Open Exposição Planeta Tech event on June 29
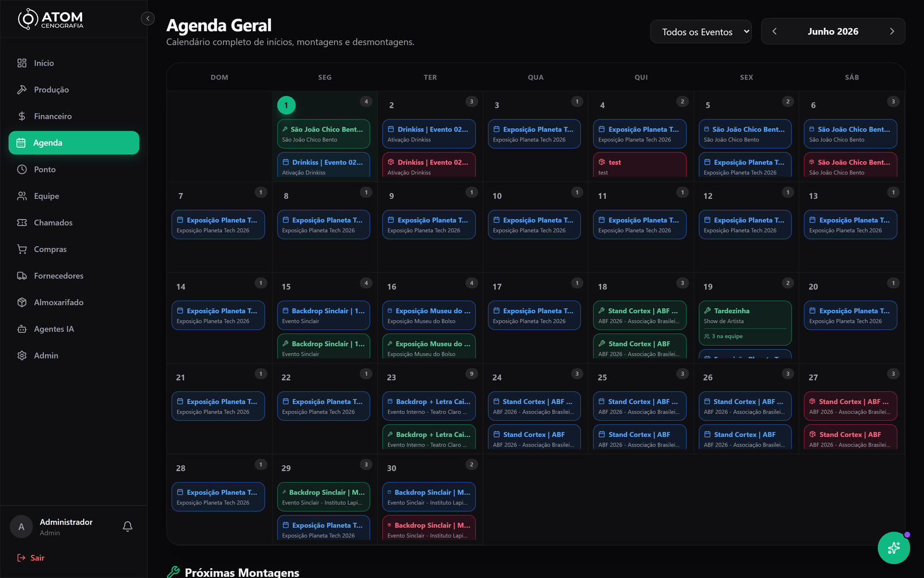 click(323, 529)
